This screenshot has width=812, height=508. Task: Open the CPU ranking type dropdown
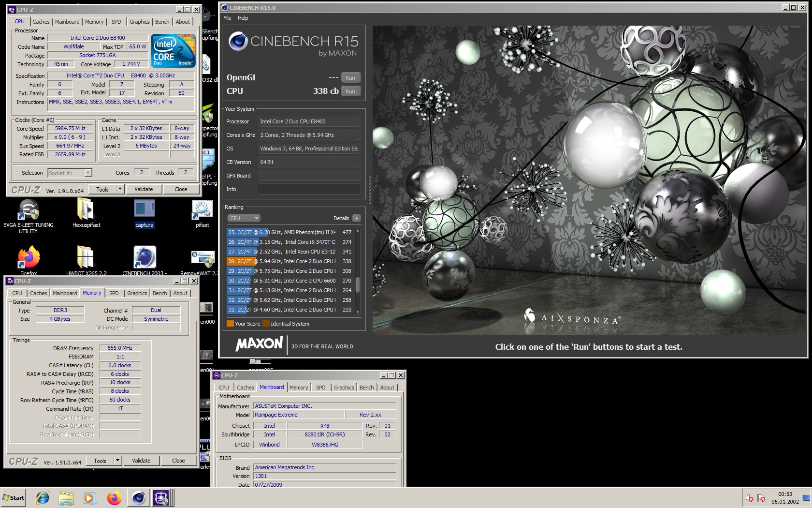pyautogui.click(x=244, y=218)
